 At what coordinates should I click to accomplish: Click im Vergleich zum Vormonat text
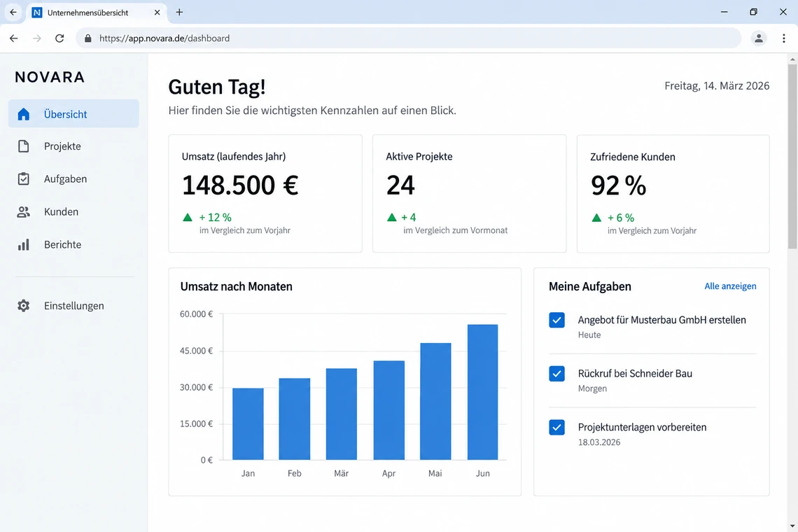[456, 230]
